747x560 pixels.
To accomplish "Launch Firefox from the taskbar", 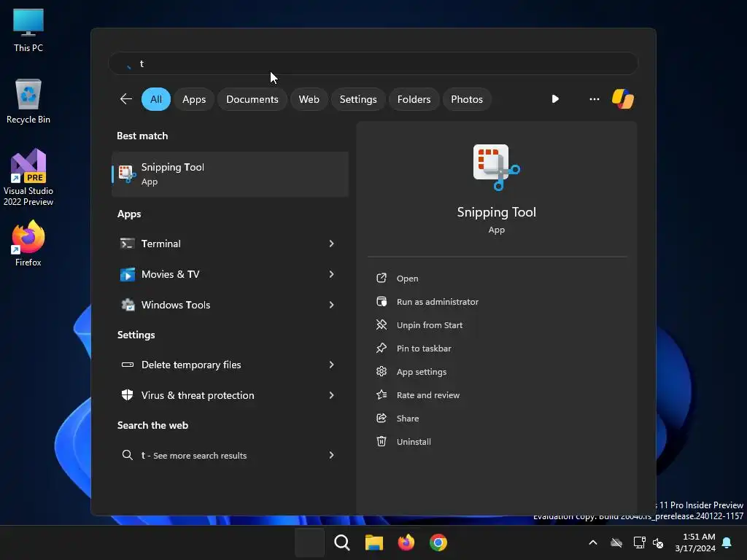I will click(406, 542).
